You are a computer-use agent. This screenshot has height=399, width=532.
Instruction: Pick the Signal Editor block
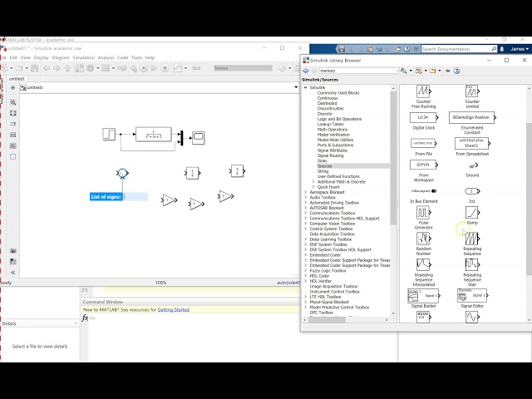[x=472, y=296]
